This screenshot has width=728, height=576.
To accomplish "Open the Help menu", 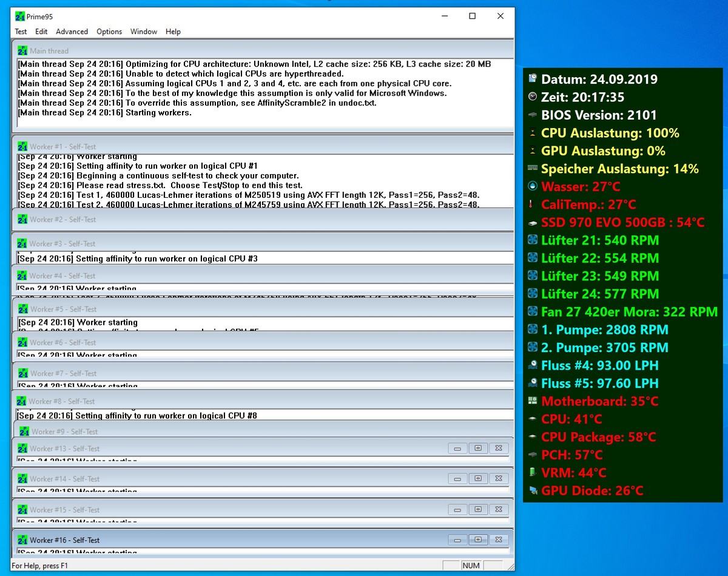I will tap(173, 32).
